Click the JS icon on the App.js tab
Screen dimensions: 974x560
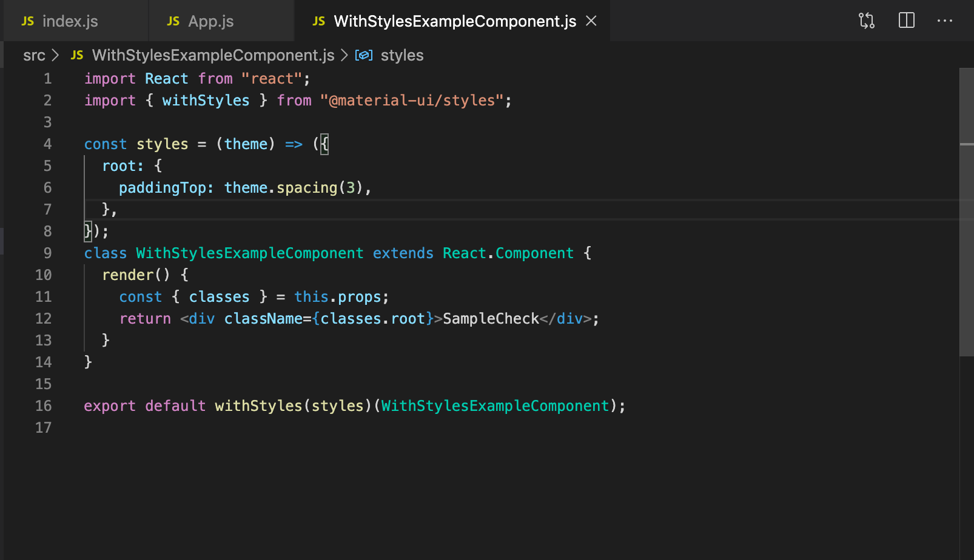[x=173, y=21]
